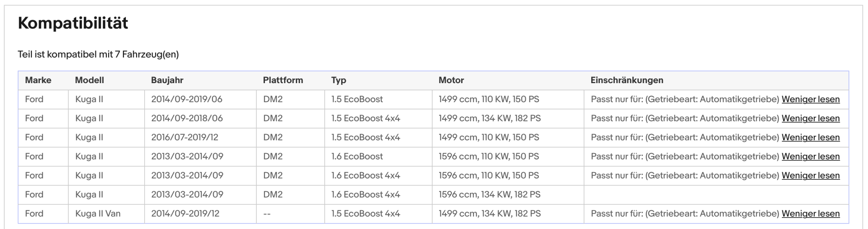Click 'Weniger lesen' in the 2014/09-2019/06 row
The width and height of the screenshot is (868, 229).
click(810, 99)
